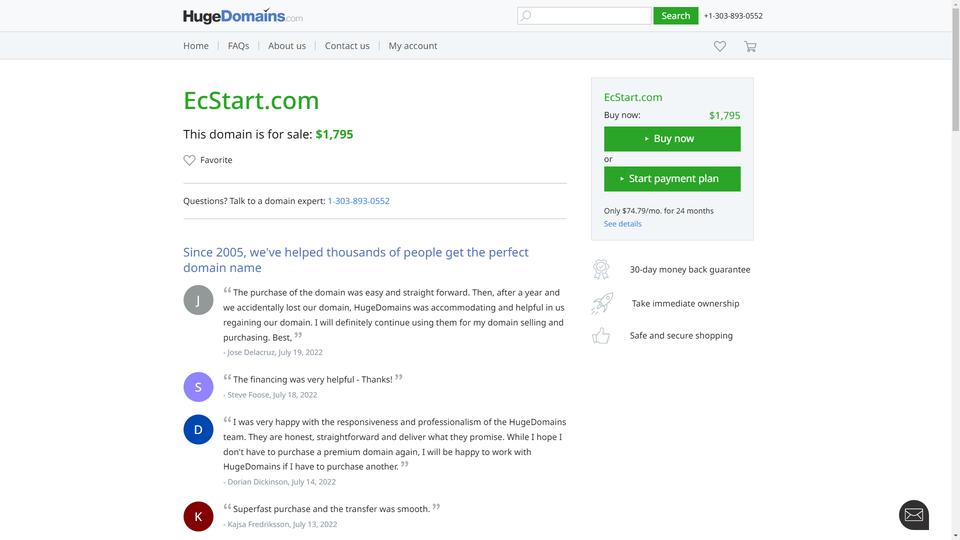Click the 'Jose Delacruz, July 19, 2022' attribution
This screenshot has width=960, height=540.
[275, 353]
